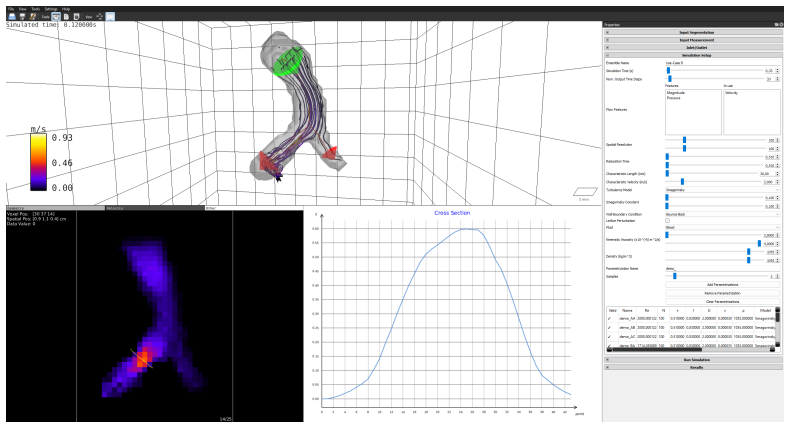Click the Re column header in table
This screenshot has width=790, height=428.
(647, 311)
